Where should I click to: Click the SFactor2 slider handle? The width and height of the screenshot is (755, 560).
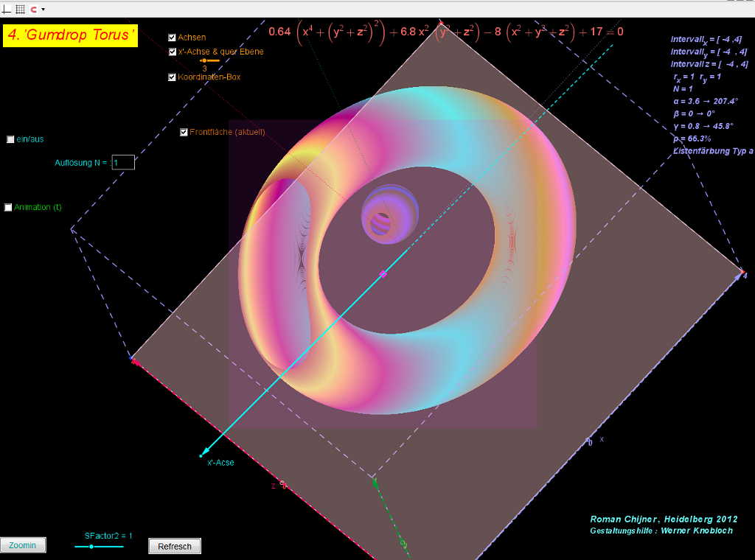coord(91,547)
